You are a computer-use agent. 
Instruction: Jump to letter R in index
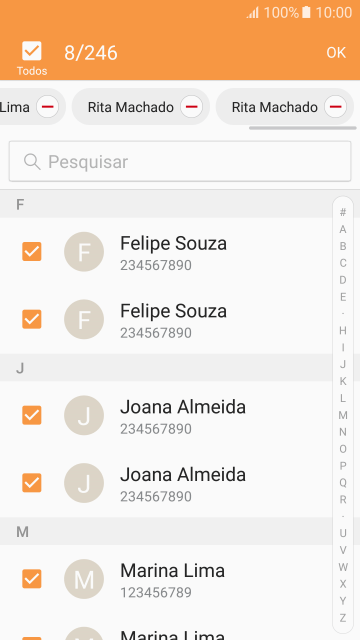coord(343,500)
